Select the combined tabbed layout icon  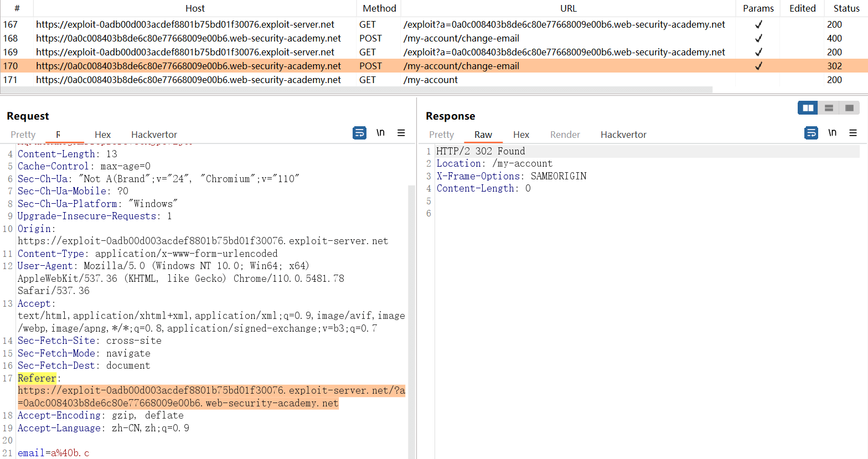pyautogui.click(x=849, y=108)
